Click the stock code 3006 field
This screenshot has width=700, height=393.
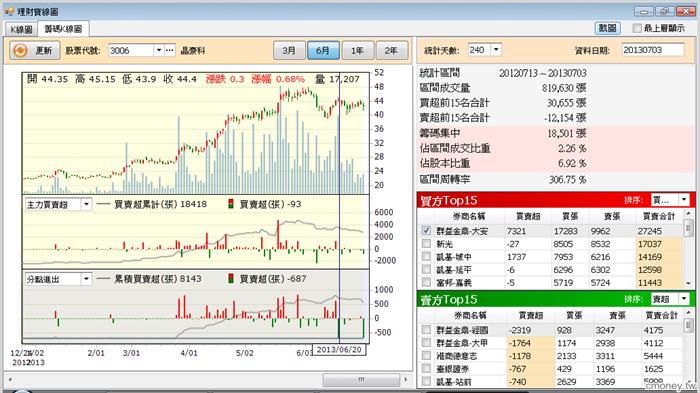click(130, 50)
